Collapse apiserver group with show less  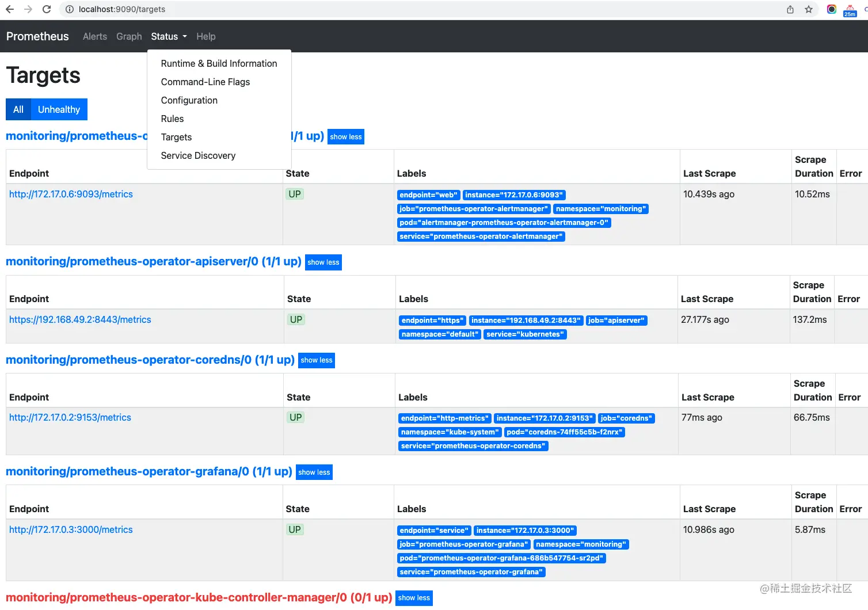pos(323,262)
